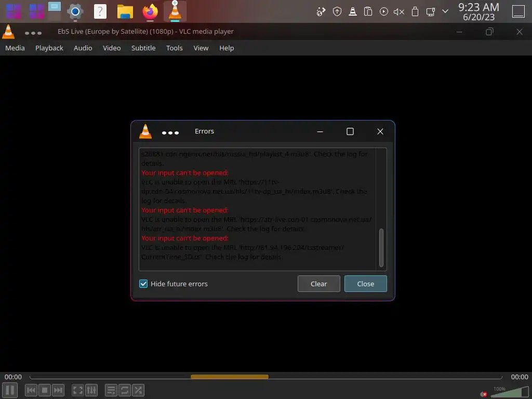Open the network globe tray icon
Screen dimensions: 532x399
[321, 11]
